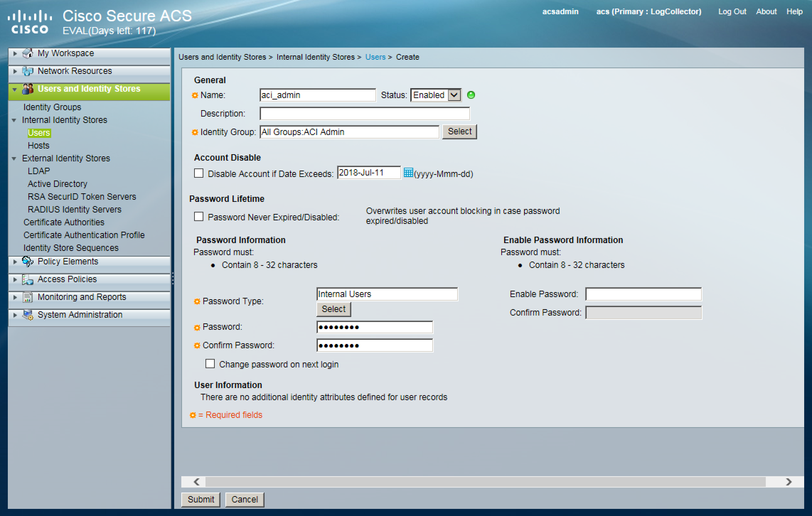Click the horizontal scrollbar track

click(x=485, y=482)
